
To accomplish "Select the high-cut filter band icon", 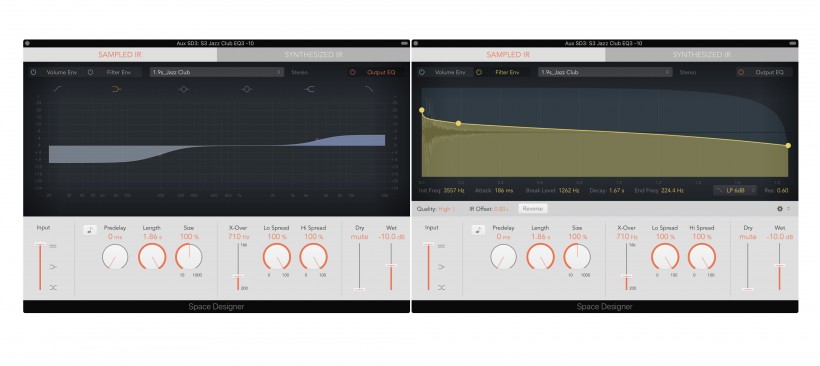I will coord(369,89).
